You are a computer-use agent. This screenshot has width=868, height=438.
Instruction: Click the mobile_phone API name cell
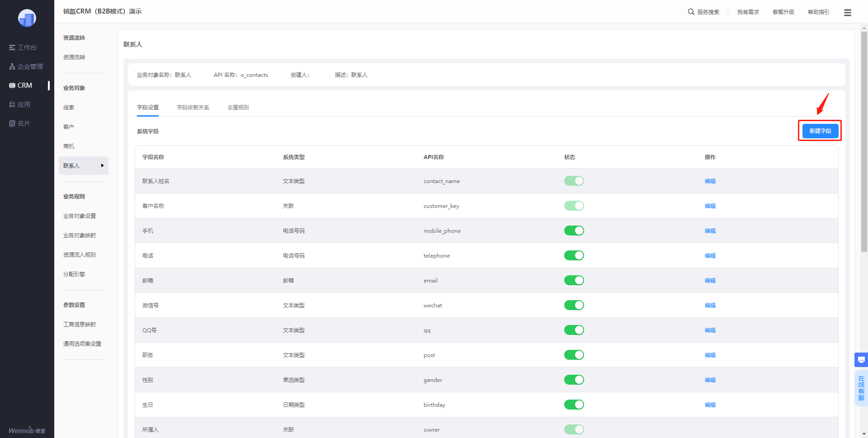(x=442, y=231)
